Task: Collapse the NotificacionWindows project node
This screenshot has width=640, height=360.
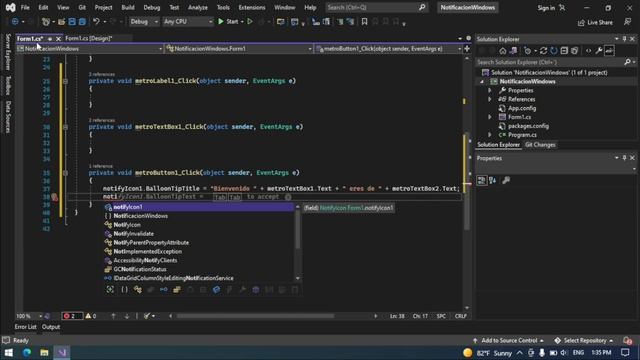Action: pyautogui.click(x=482, y=82)
